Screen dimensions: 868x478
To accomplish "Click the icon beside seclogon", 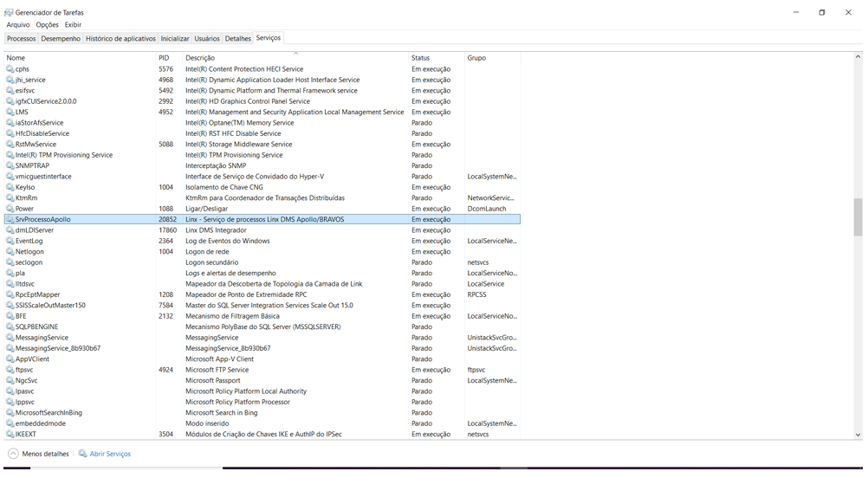I will tap(10, 262).
